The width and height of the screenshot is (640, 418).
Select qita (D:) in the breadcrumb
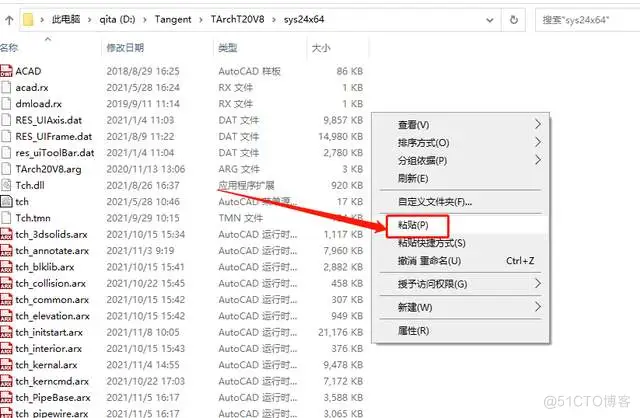[117, 19]
